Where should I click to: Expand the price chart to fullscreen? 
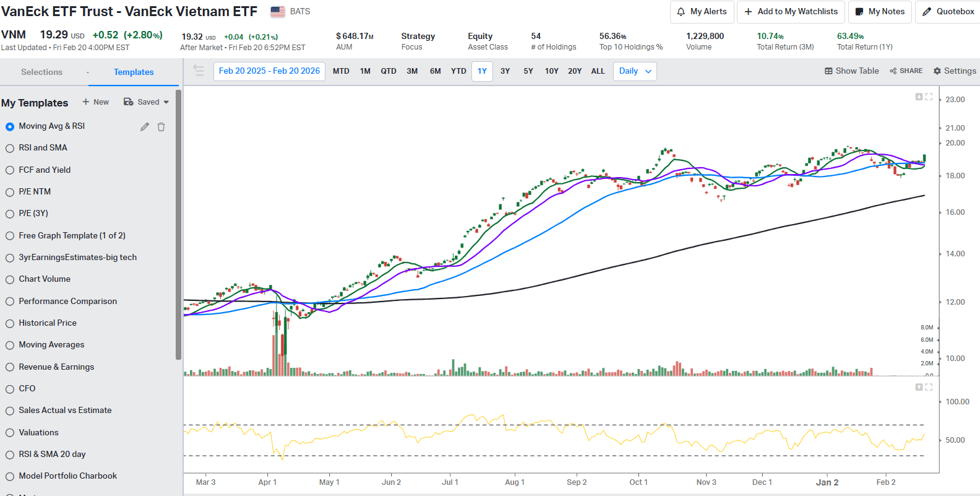coord(929,97)
